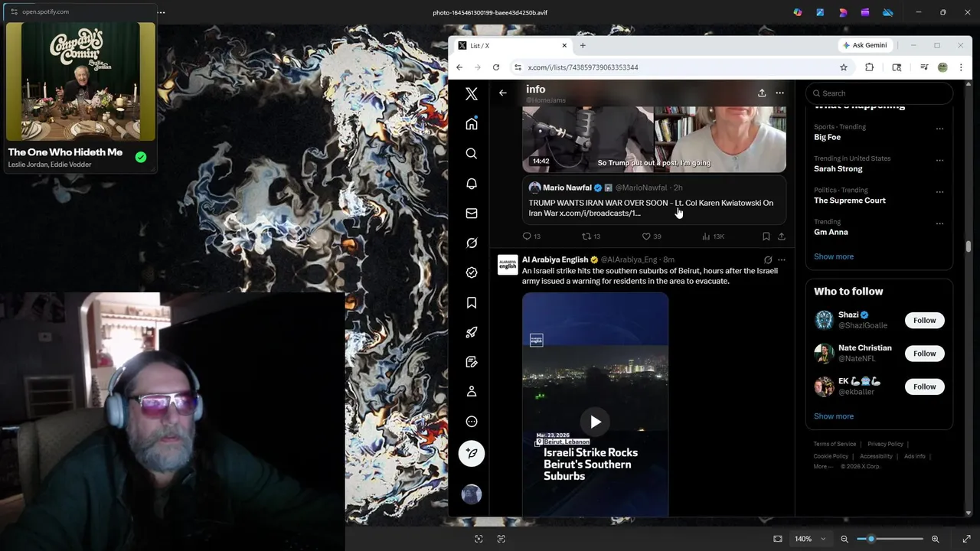Open options for Gm Anna trend
Image resolution: width=980 pixels, height=551 pixels.
(x=939, y=223)
